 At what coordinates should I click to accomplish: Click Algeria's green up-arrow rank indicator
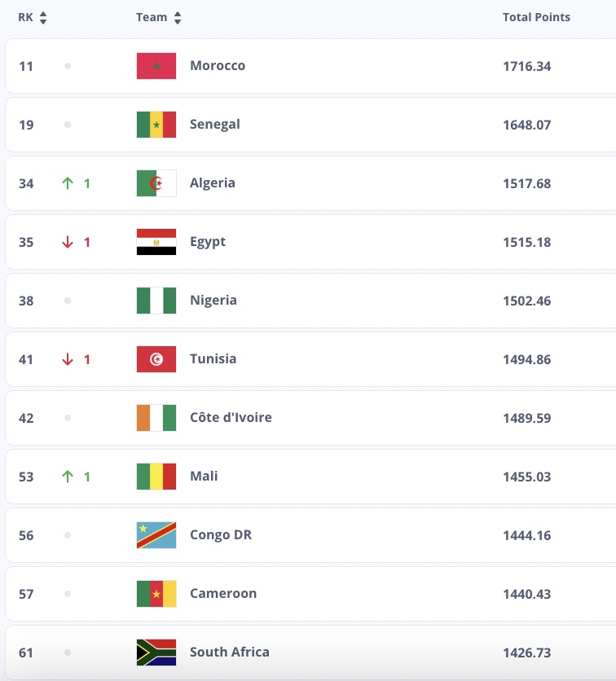pyautogui.click(x=68, y=183)
